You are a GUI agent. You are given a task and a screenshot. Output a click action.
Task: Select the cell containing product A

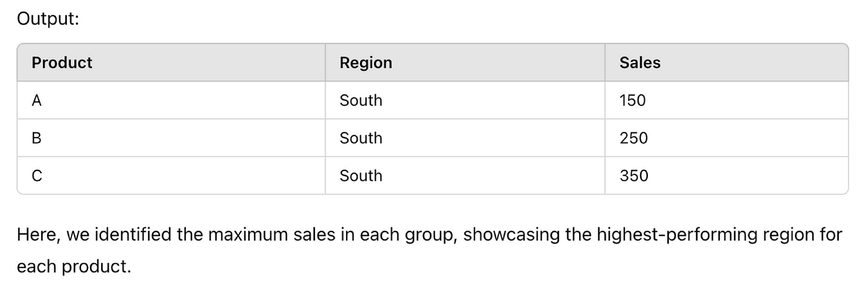point(171,100)
